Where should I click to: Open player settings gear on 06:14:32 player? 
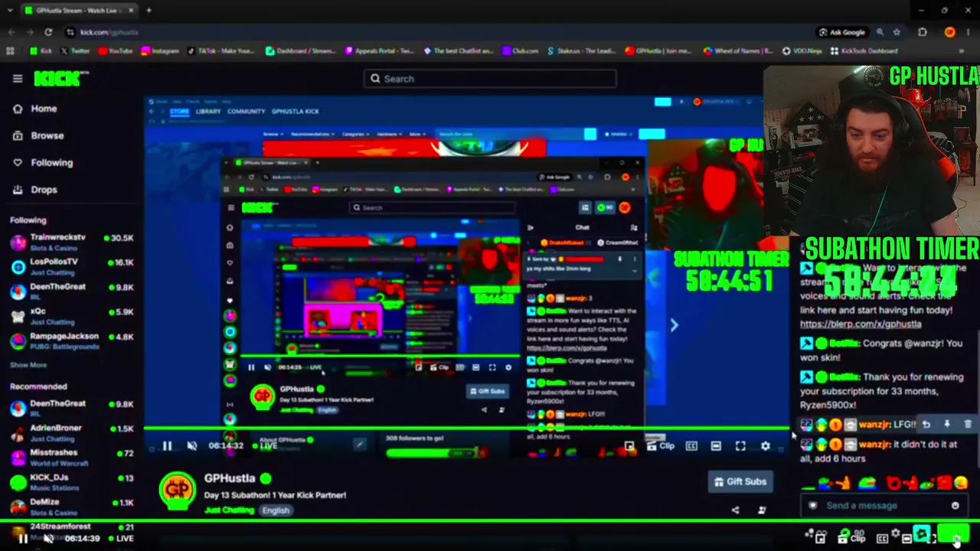pos(765,446)
